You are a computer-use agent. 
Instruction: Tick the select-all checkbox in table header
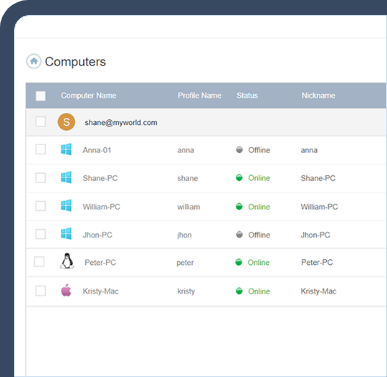(x=41, y=96)
